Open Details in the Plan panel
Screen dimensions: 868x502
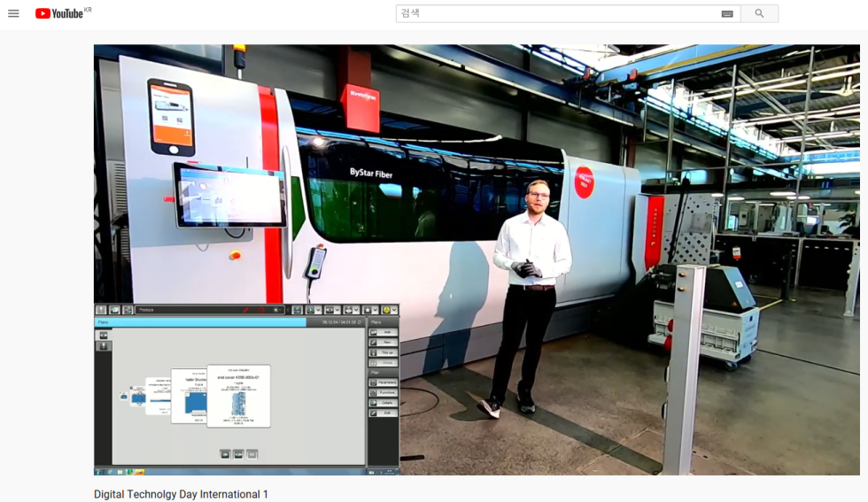pos(383,403)
